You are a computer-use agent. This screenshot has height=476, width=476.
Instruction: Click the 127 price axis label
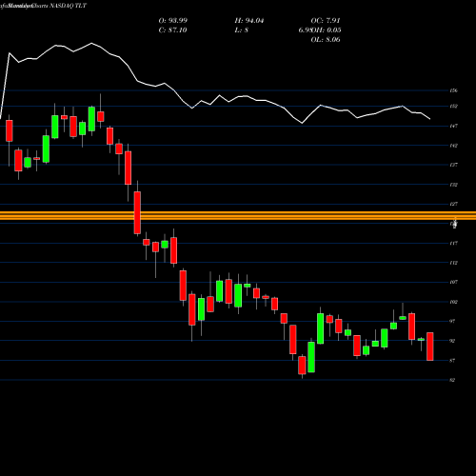pyautogui.click(x=453, y=204)
